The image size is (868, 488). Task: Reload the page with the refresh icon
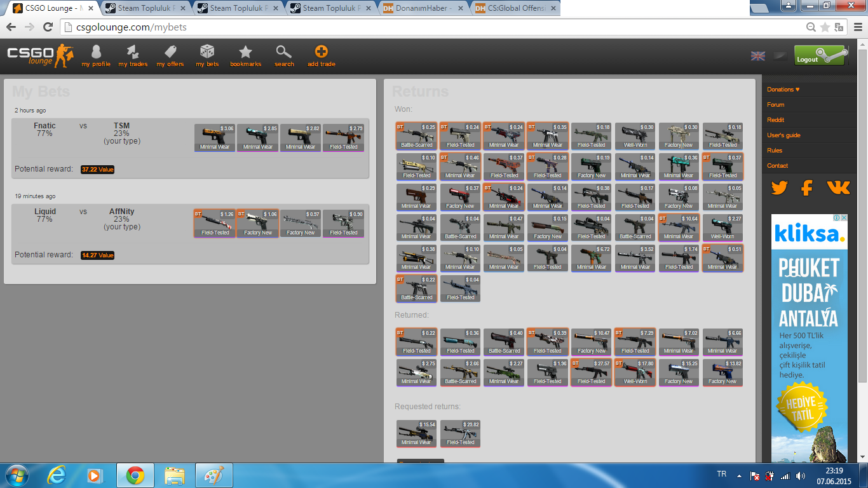[48, 27]
